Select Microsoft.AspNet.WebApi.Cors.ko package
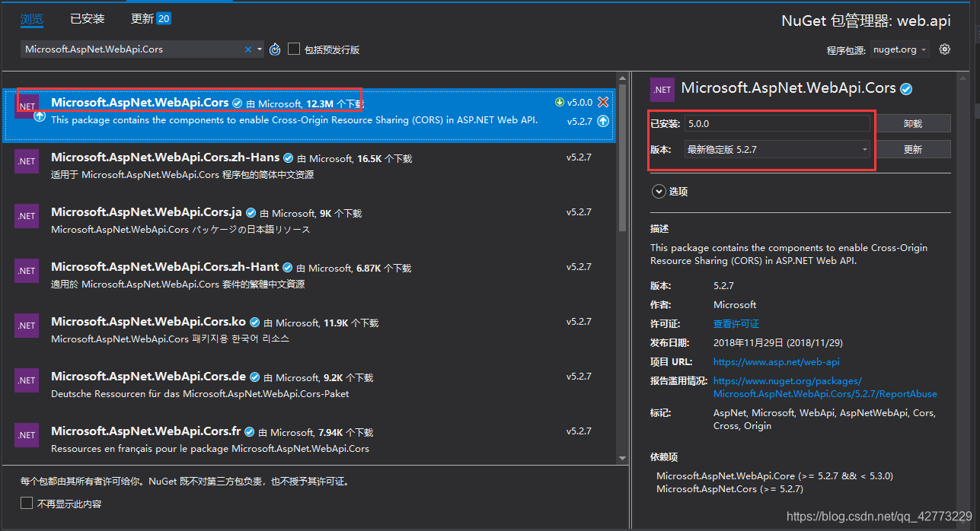 pos(308,330)
